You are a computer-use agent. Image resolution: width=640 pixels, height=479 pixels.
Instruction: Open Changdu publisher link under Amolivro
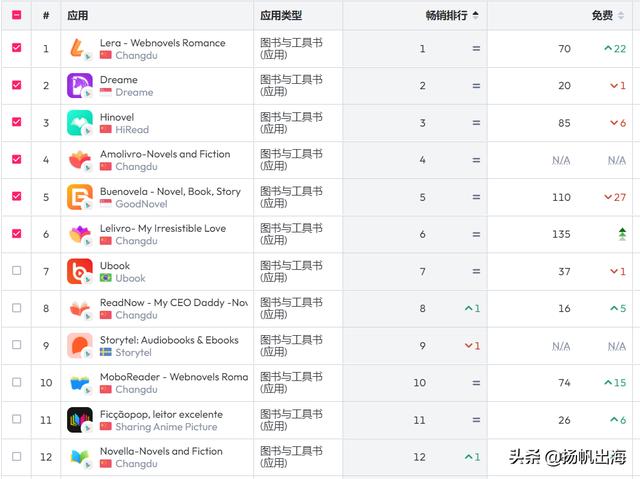[136, 167]
